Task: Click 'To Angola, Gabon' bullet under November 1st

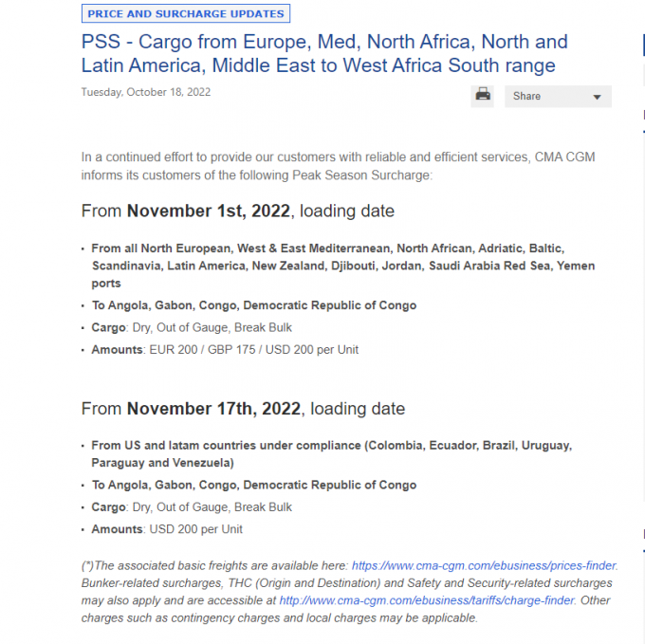Action: point(254,305)
